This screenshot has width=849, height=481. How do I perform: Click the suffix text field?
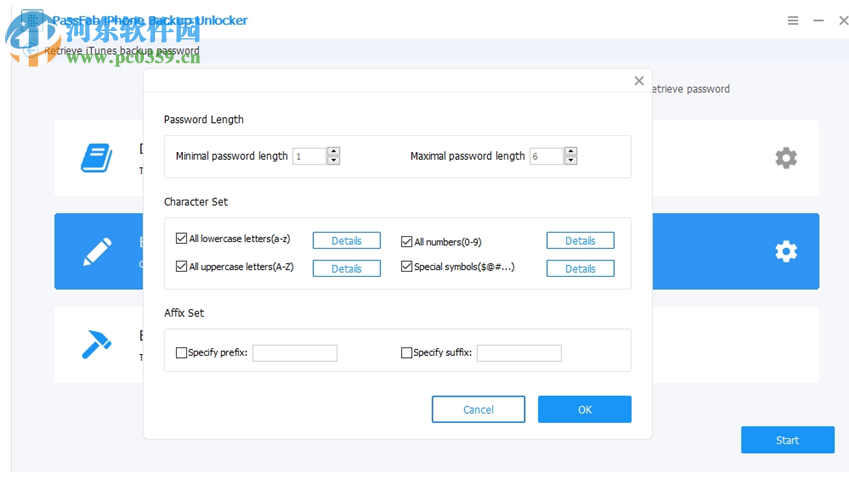pyautogui.click(x=519, y=353)
